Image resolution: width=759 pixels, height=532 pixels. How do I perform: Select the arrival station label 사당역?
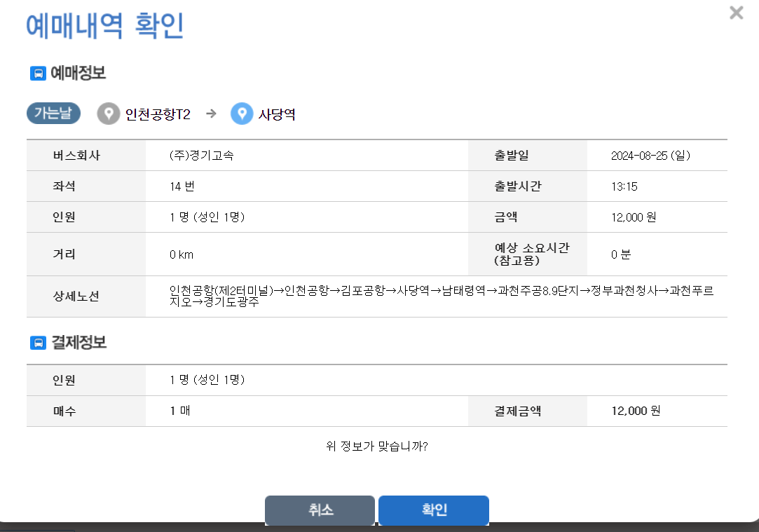point(276,114)
